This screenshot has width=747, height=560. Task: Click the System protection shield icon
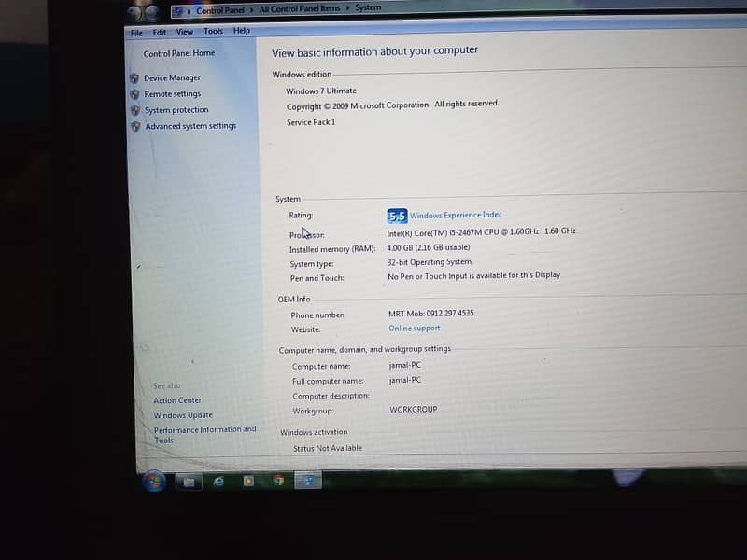[135, 110]
